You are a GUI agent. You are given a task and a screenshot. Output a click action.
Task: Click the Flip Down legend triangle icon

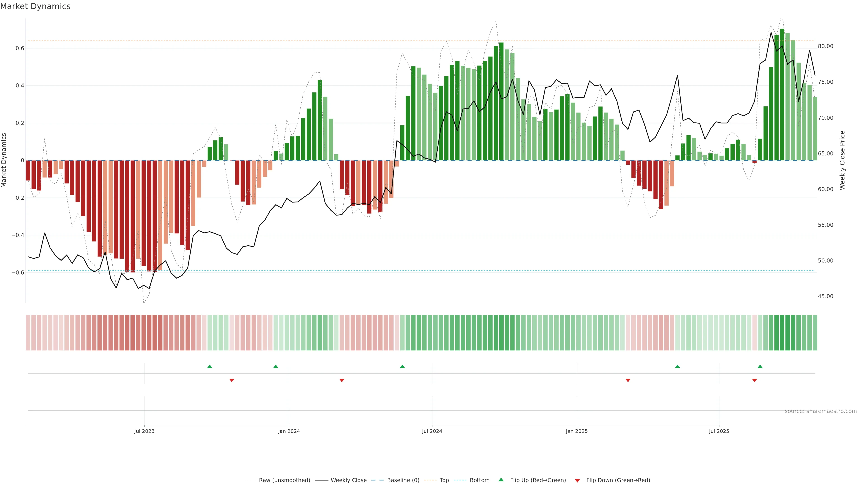577,480
